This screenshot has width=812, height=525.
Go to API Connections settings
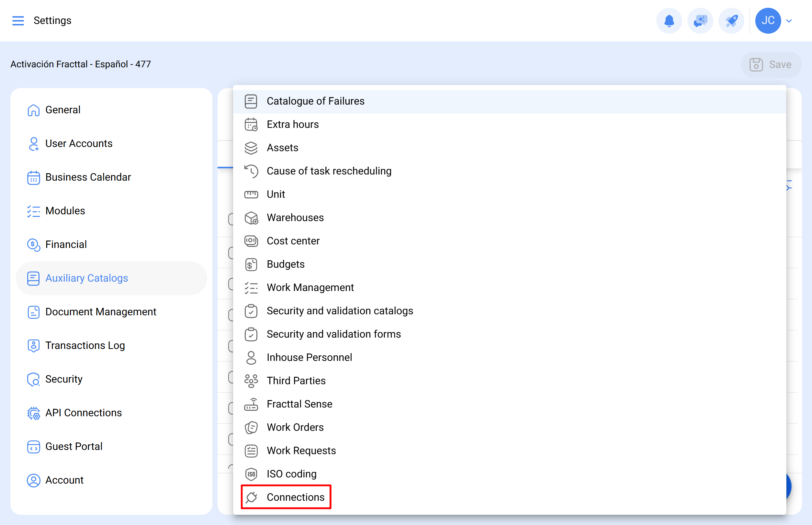click(83, 413)
